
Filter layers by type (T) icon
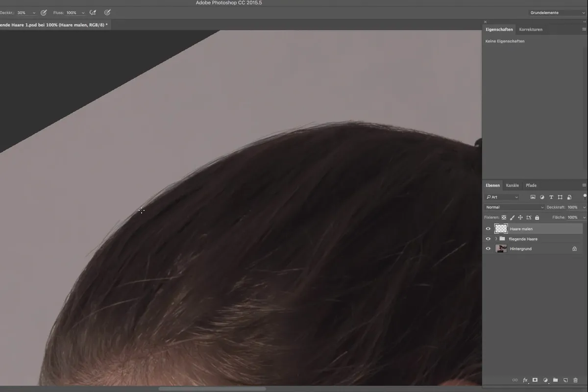pos(551,197)
